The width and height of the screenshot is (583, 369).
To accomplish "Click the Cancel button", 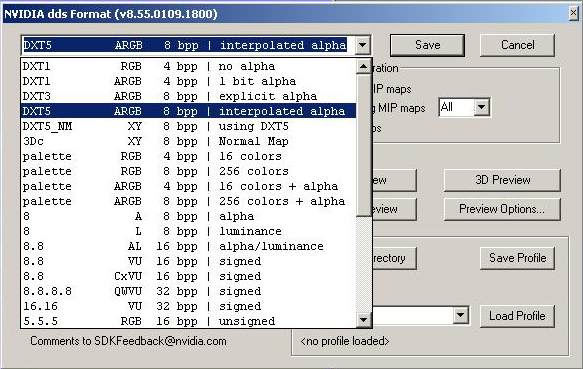I will pyautogui.click(x=517, y=45).
